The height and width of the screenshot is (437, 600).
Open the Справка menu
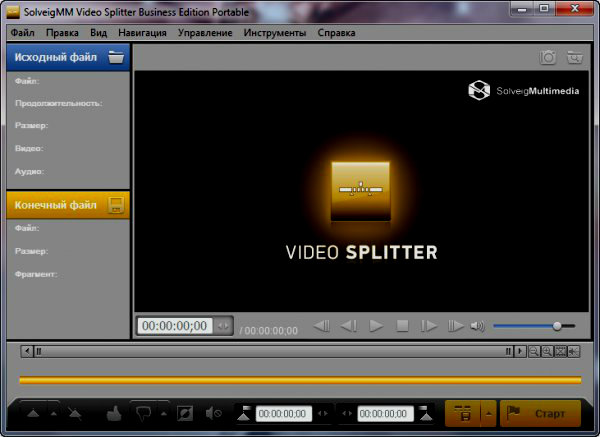[x=336, y=33]
